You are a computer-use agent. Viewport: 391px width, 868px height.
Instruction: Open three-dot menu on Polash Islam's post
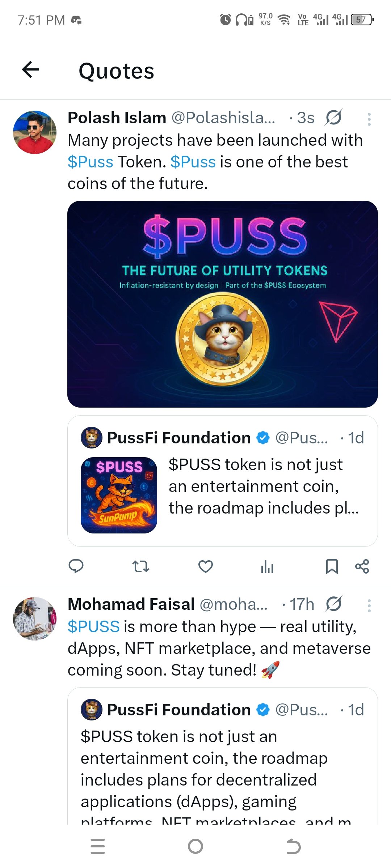point(369,119)
